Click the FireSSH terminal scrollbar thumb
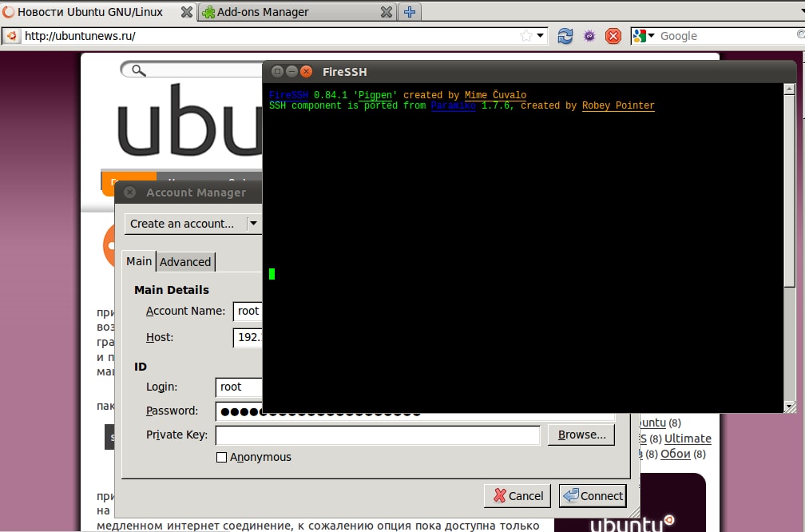The width and height of the screenshot is (805, 532). pos(790,190)
